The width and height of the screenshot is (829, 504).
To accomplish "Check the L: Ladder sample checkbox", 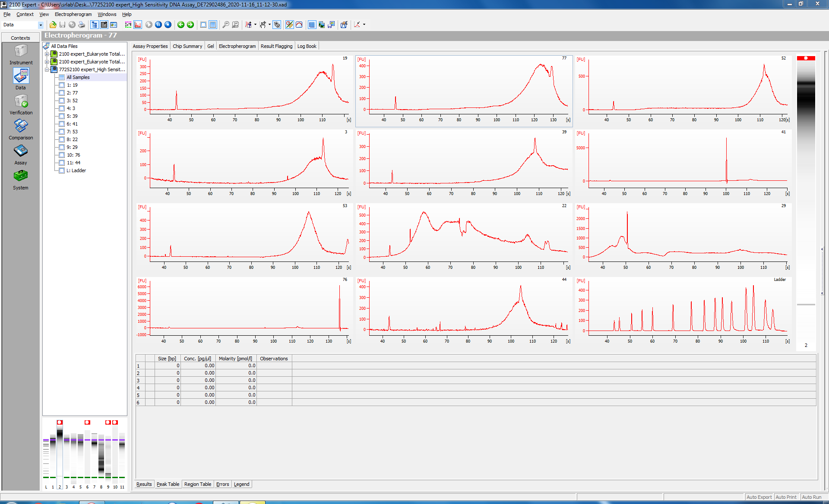I will pos(62,170).
